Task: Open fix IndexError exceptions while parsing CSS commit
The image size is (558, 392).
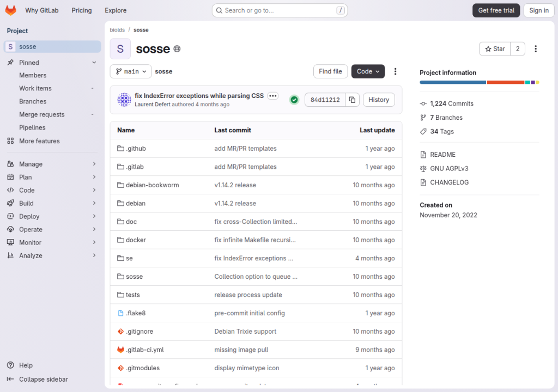Action: click(199, 96)
